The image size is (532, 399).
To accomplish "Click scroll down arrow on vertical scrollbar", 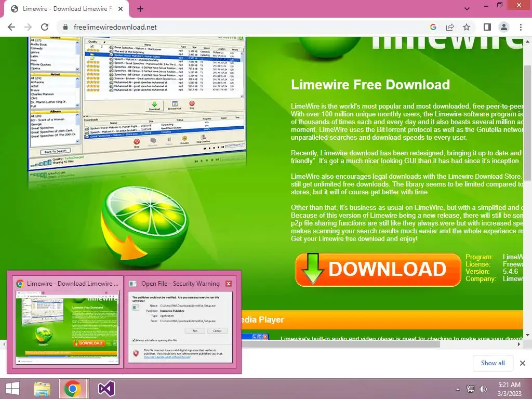I will pyautogui.click(x=528, y=335).
